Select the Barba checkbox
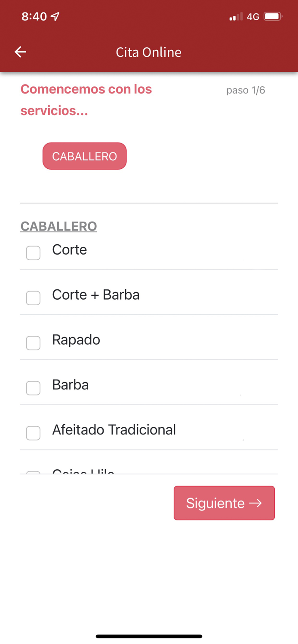The image size is (298, 644). click(x=33, y=388)
